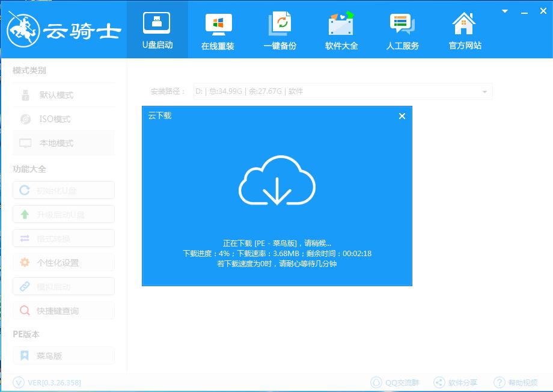553x392 pixels.
Task: Open the title bar dropdown menu arrow
Action: pyautogui.click(x=505, y=11)
